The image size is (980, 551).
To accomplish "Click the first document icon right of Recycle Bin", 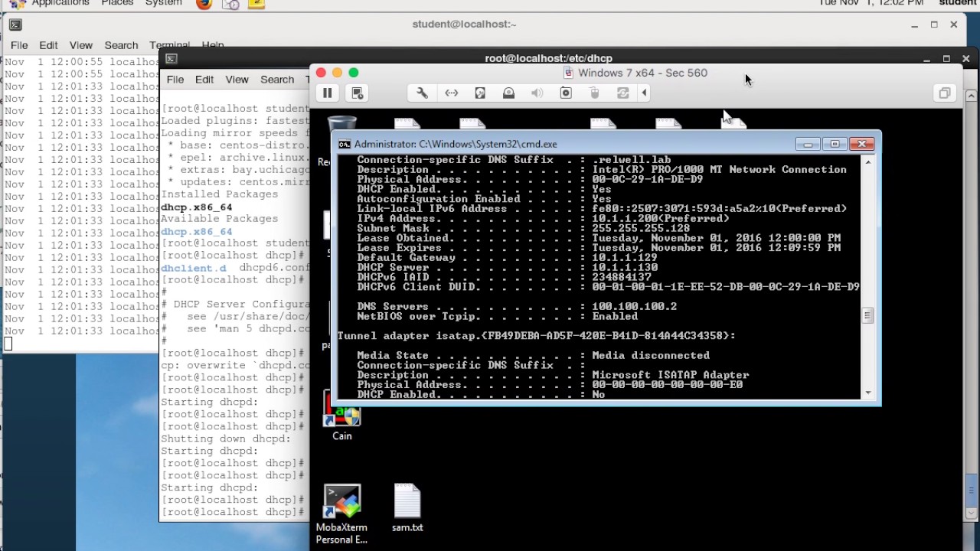I will [x=407, y=123].
